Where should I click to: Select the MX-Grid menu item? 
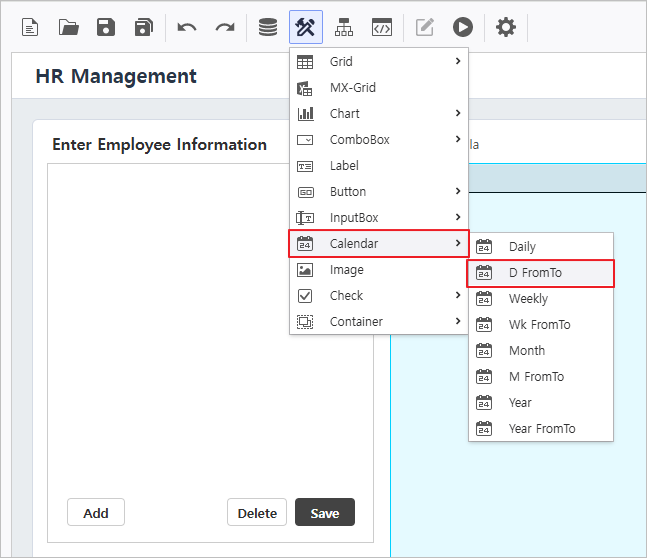point(353,88)
